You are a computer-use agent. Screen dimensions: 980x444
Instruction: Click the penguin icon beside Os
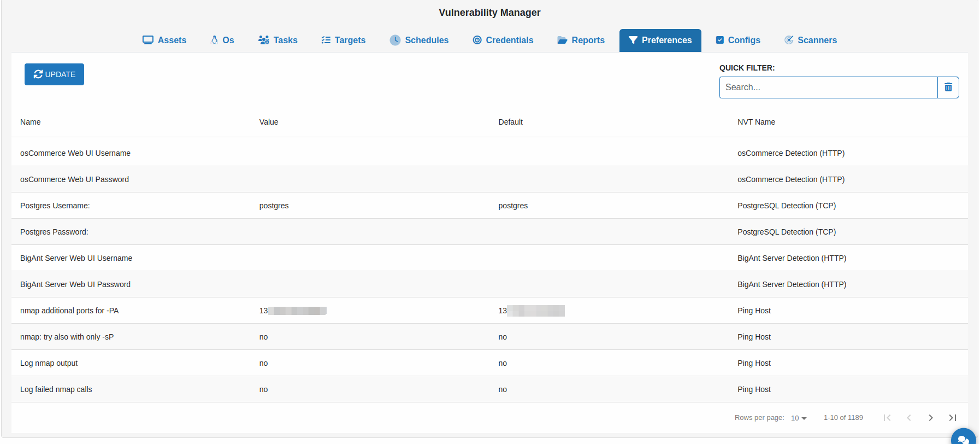tap(214, 40)
